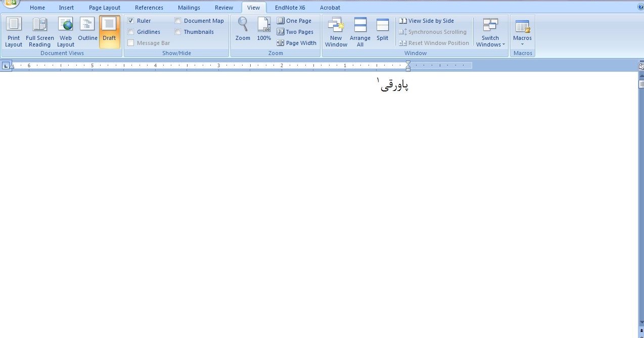The height and width of the screenshot is (338, 644).
Task: Click View Side by Side
Action: point(426,21)
